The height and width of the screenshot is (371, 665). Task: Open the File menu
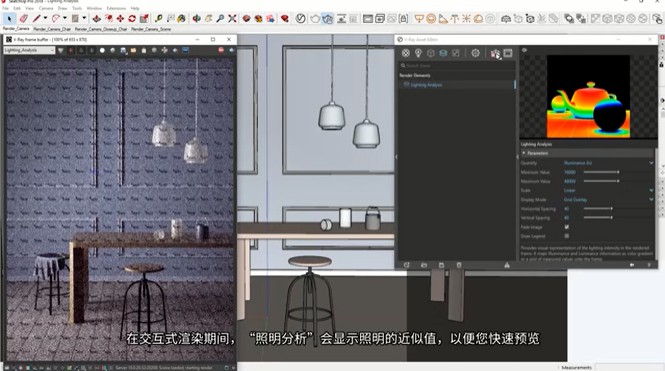6,8
